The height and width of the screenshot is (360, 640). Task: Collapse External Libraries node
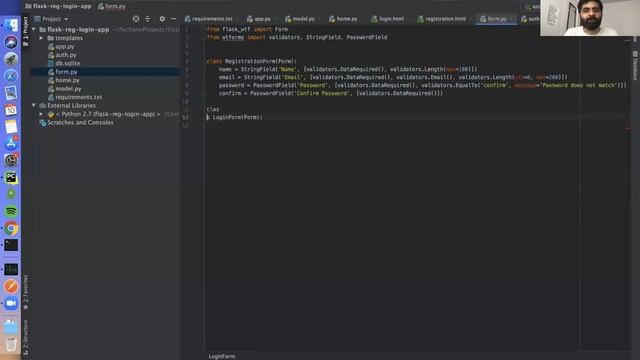(34, 105)
